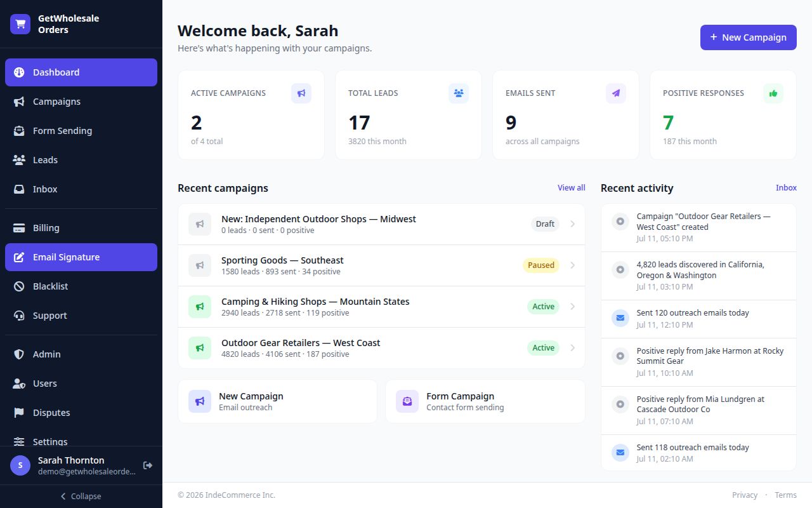
Task: Open the Privacy link in the footer
Action: point(745,495)
